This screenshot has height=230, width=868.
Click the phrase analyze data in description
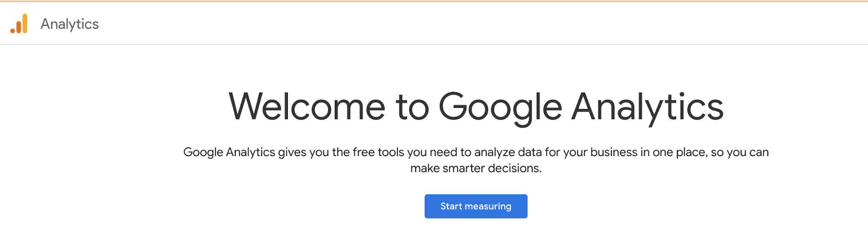[508, 152]
